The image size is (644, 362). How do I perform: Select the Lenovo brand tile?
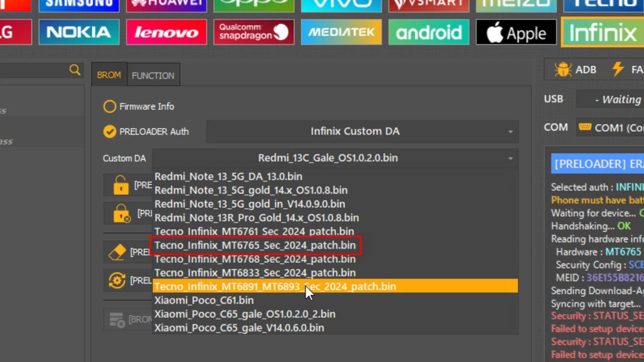pos(166,32)
